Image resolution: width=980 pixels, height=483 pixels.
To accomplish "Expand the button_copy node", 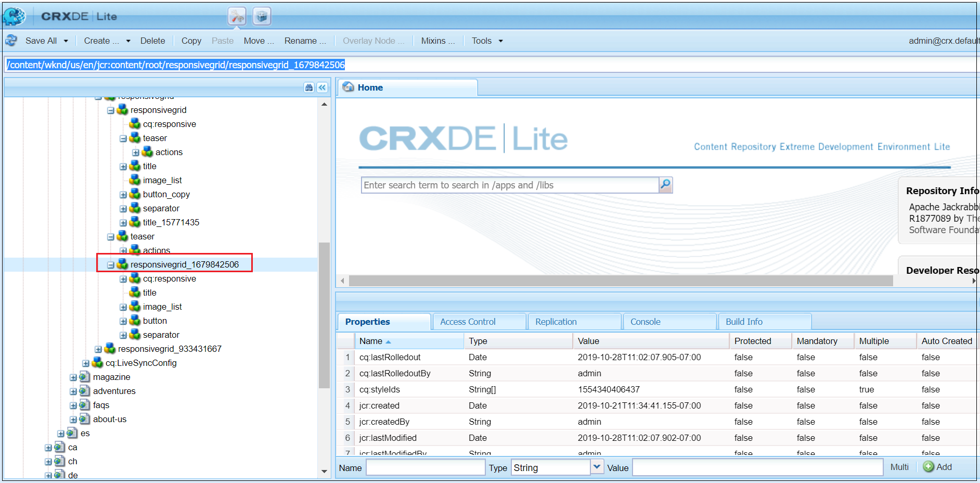I will pos(123,195).
